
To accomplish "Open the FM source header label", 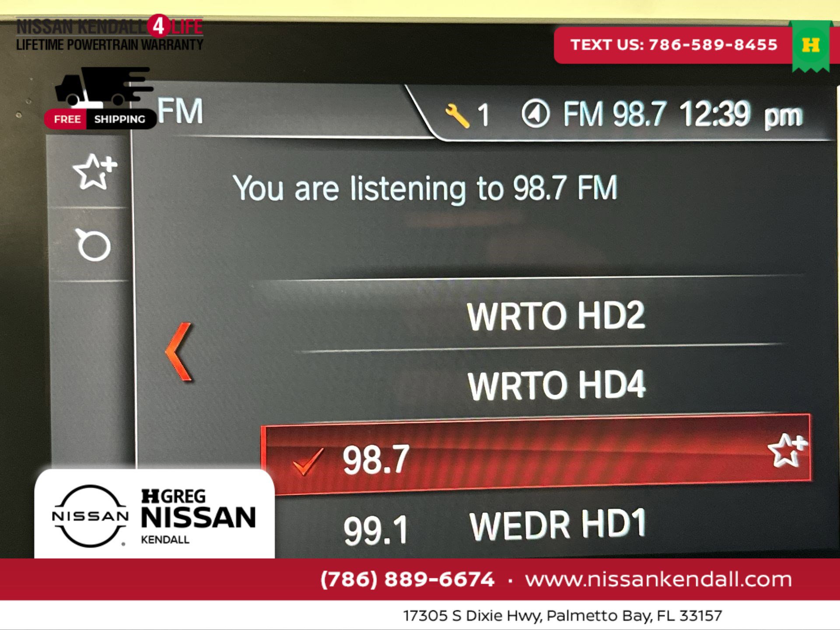I will [x=180, y=111].
